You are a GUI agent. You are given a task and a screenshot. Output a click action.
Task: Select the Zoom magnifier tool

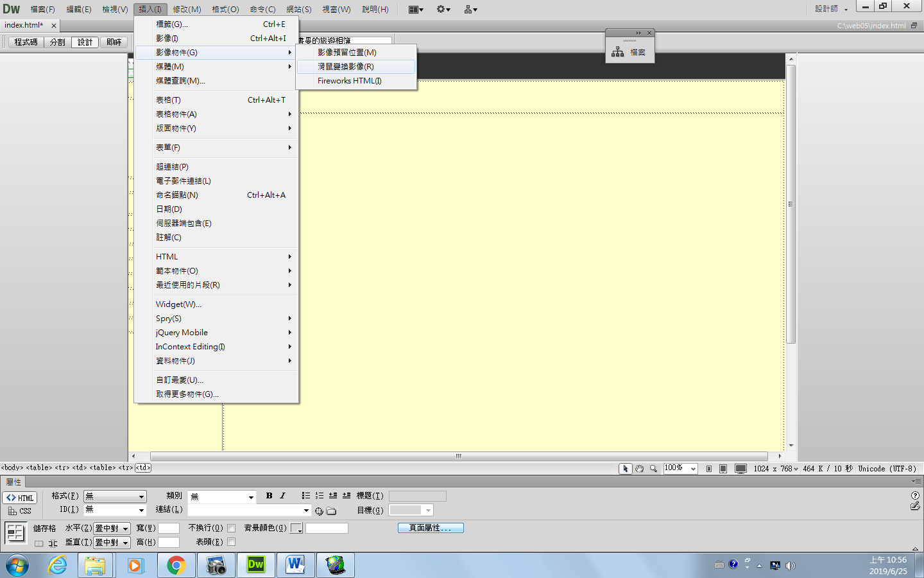point(653,469)
